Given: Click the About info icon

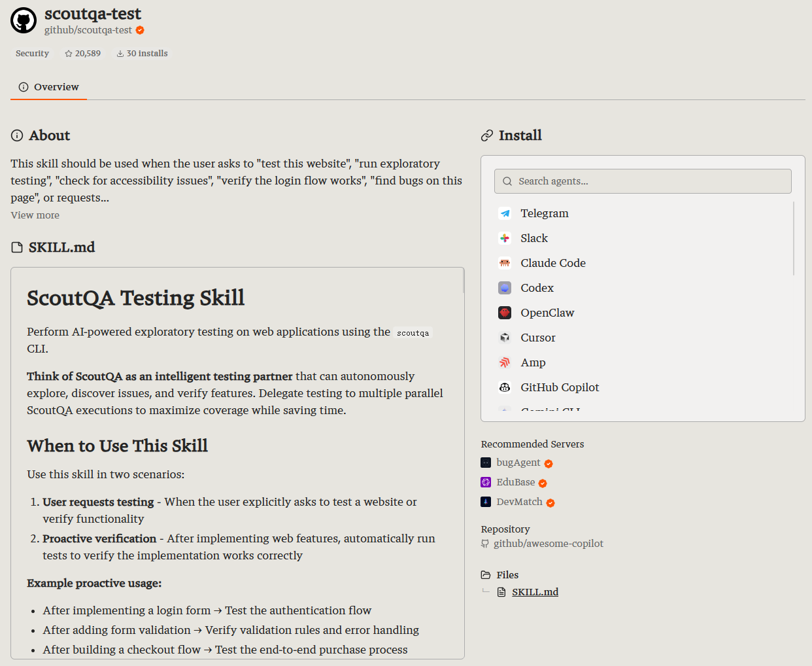Looking at the screenshot, I should tap(17, 135).
